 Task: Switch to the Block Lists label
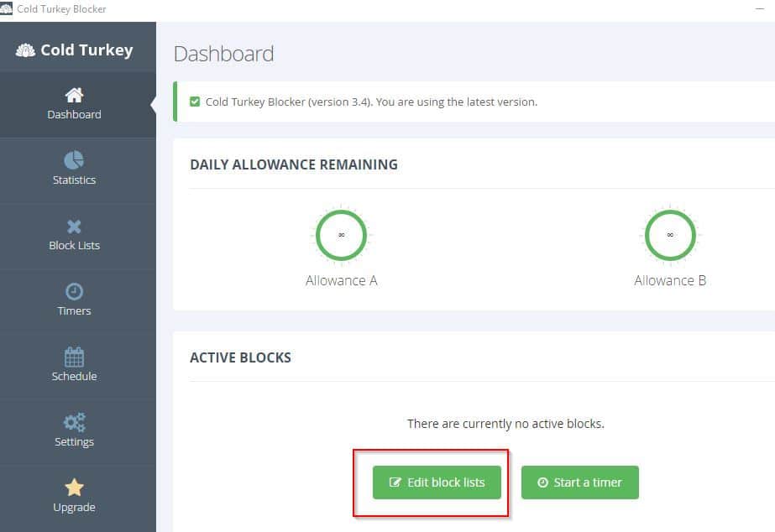click(74, 246)
